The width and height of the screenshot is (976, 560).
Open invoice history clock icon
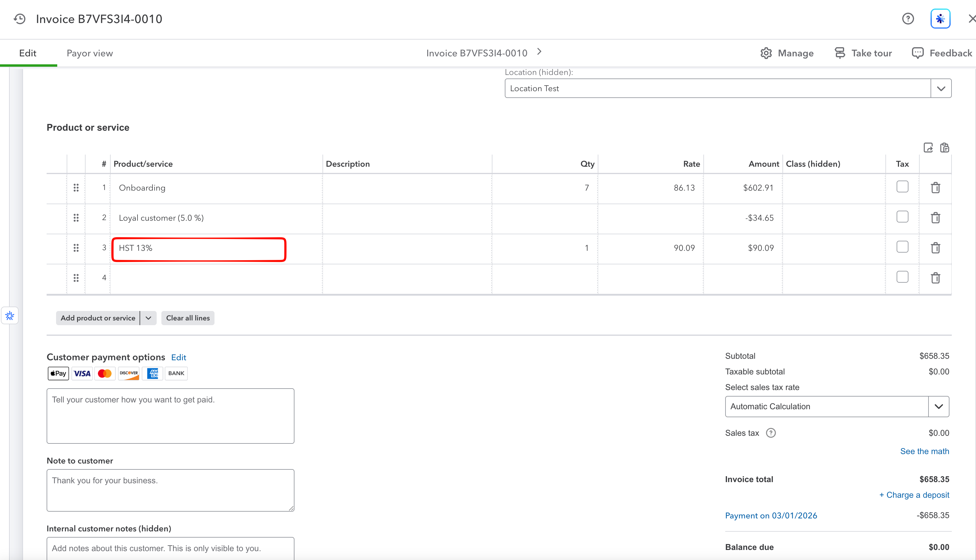tap(19, 19)
